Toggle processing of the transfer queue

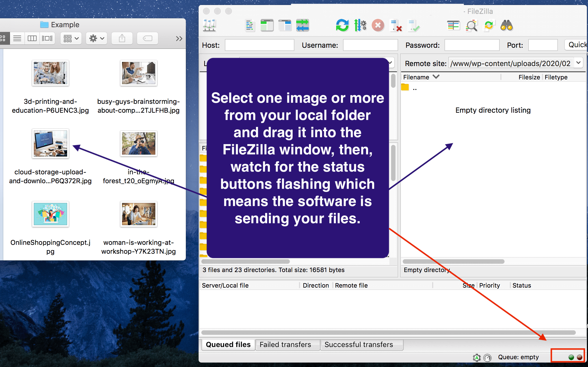(360, 25)
